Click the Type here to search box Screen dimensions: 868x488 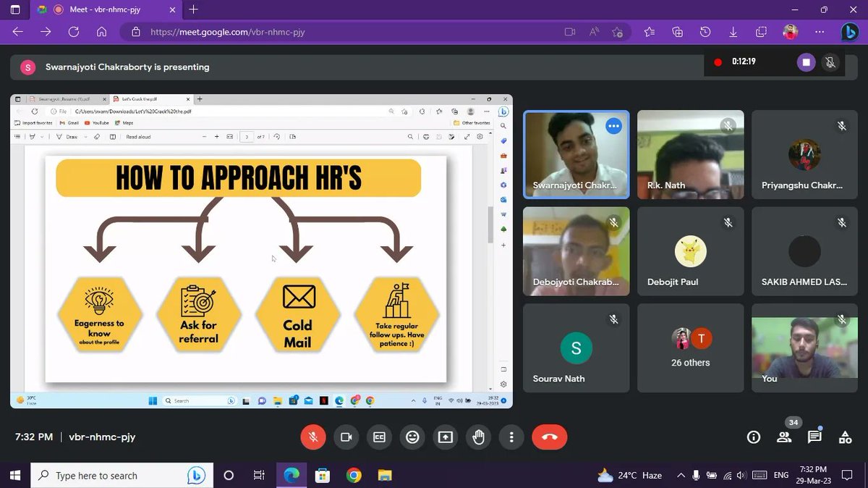point(122,475)
